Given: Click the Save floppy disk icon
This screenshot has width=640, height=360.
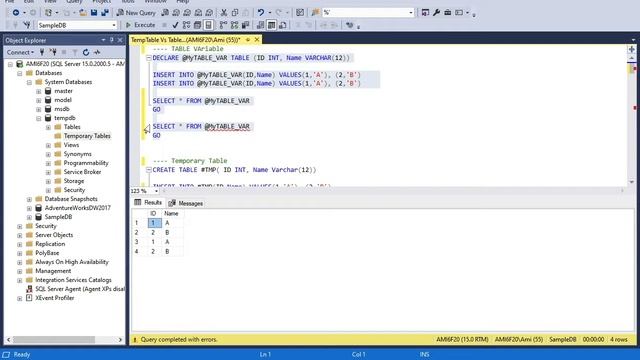Looking at the screenshot, I should click(94, 13).
